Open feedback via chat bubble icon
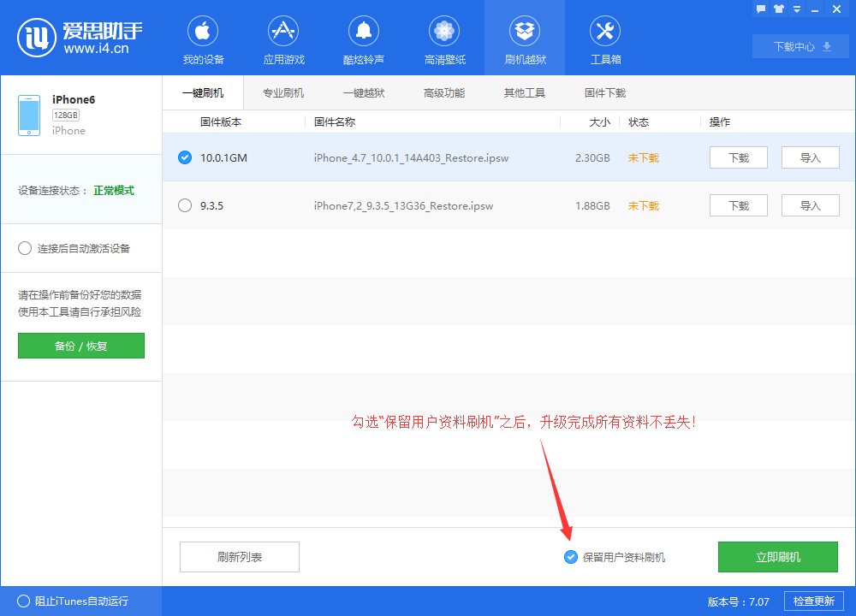The height and width of the screenshot is (616, 856). (761, 9)
